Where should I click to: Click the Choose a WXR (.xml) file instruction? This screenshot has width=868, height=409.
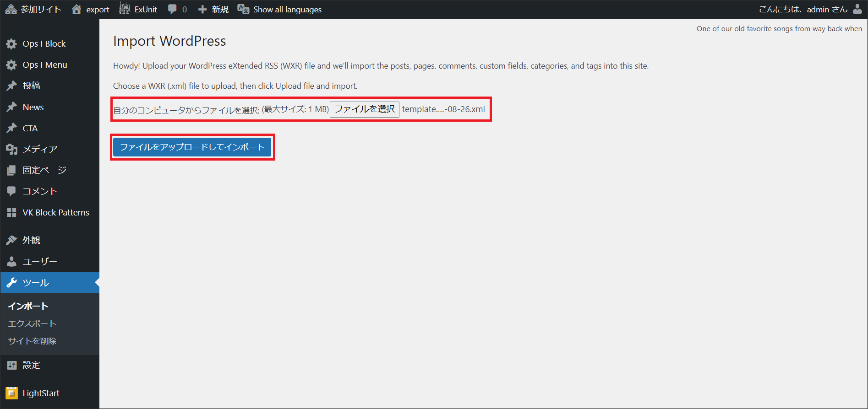[235, 86]
